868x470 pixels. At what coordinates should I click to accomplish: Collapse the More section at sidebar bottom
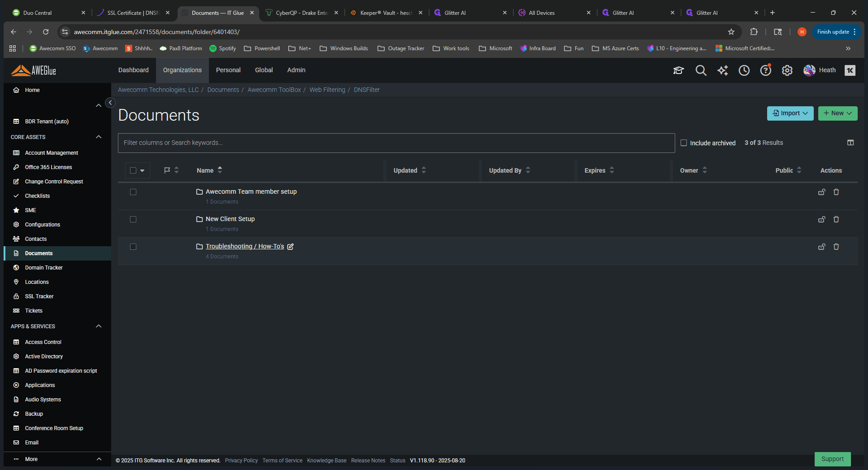(x=99, y=459)
